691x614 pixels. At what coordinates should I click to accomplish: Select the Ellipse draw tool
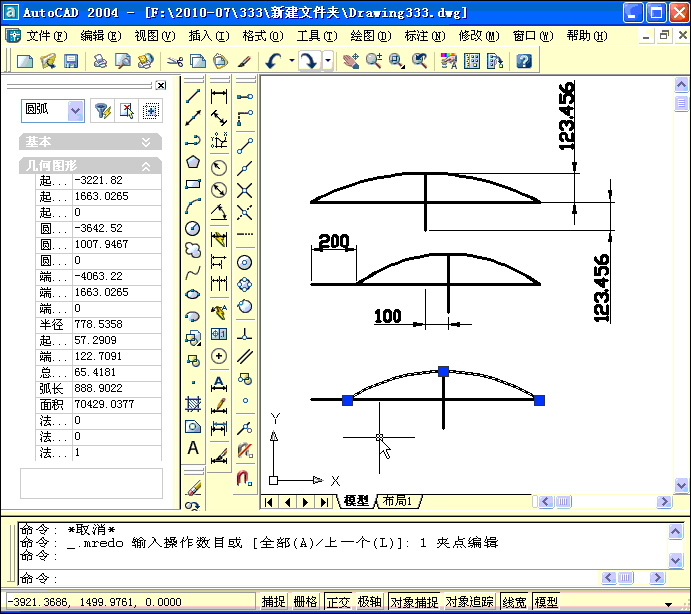click(x=193, y=294)
